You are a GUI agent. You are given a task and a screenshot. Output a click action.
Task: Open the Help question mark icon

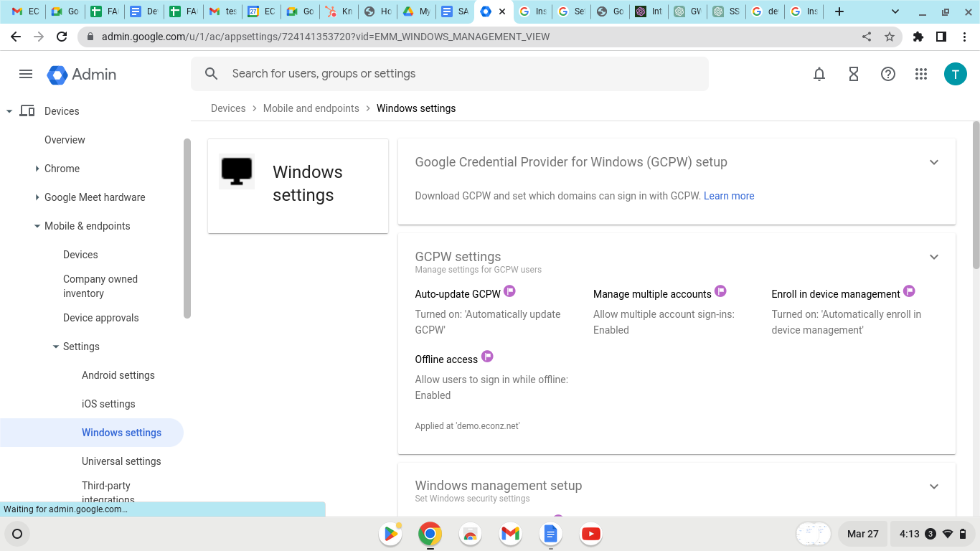pyautogui.click(x=888, y=74)
